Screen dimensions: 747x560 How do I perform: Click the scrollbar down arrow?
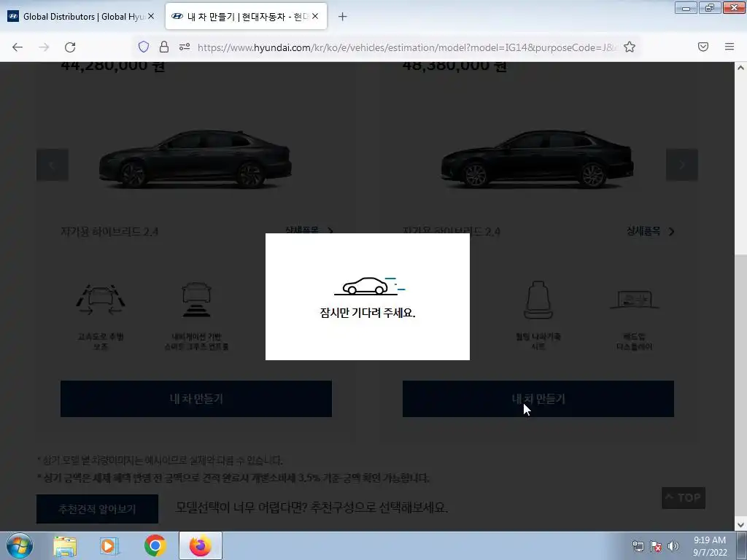[740, 525]
